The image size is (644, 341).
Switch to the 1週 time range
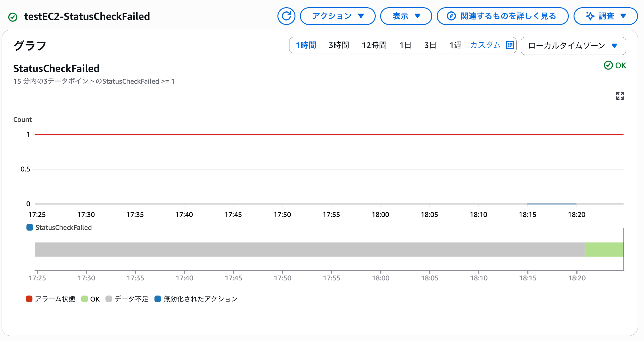pos(455,45)
